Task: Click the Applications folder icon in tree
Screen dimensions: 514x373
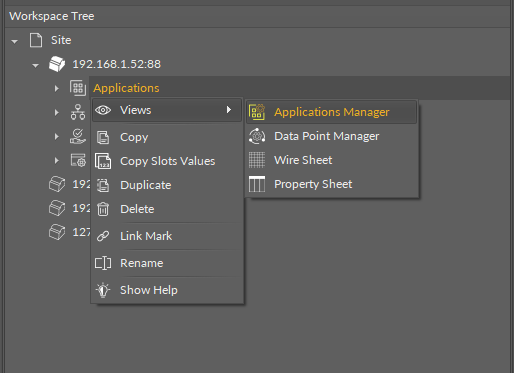Action: coord(78,88)
